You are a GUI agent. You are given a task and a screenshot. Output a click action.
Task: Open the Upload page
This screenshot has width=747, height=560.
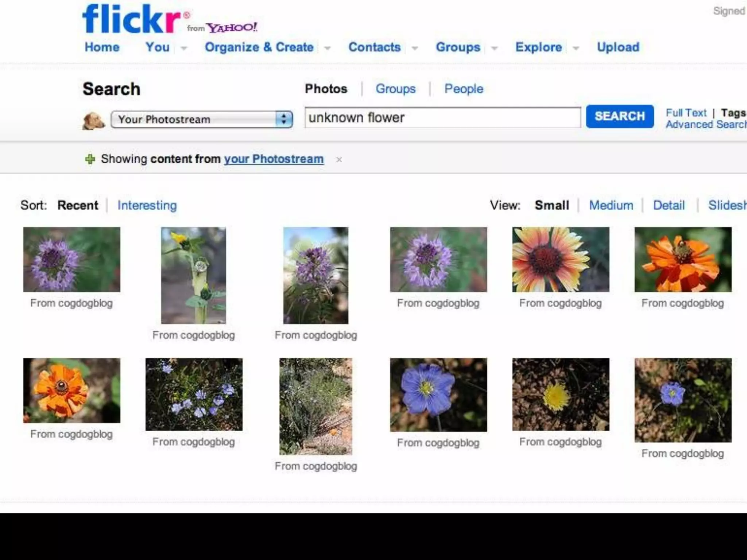point(618,47)
